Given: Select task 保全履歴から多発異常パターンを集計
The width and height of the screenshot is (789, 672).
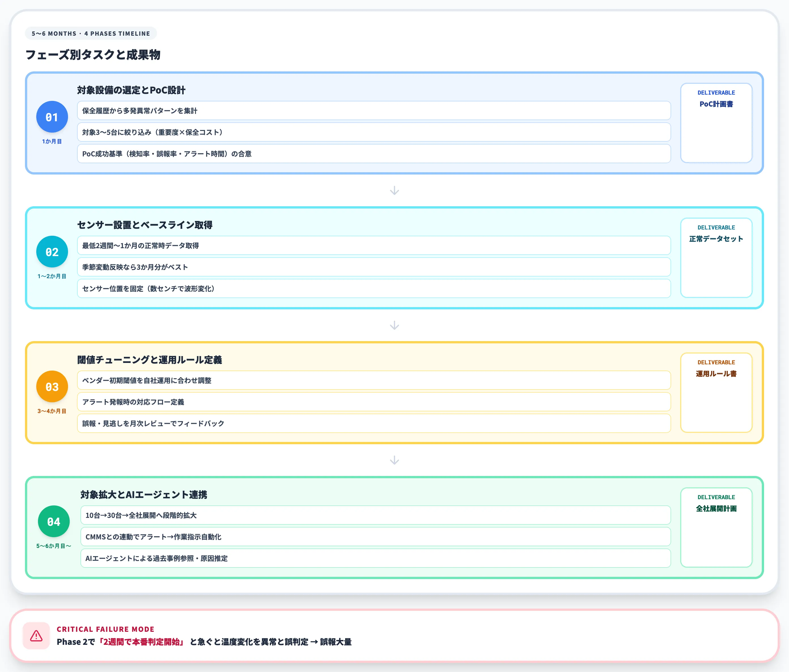Looking at the screenshot, I should click(374, 111).
